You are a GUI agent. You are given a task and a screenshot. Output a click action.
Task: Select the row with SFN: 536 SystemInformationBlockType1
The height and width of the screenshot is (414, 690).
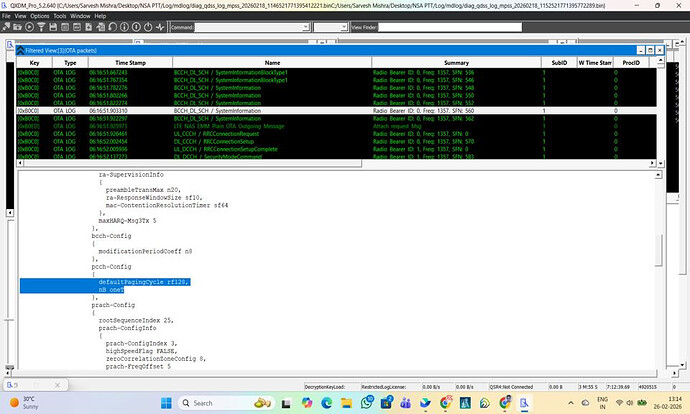tap(337, 72)
